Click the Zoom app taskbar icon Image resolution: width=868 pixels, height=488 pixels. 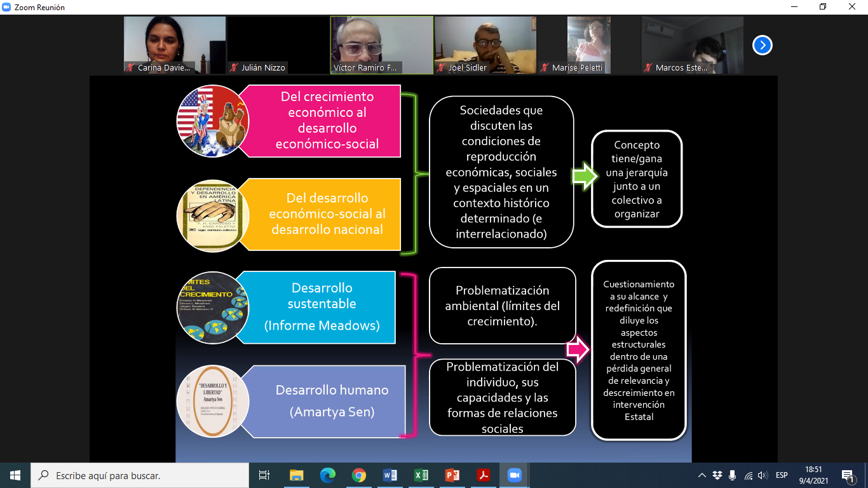[x=513, y=475]
